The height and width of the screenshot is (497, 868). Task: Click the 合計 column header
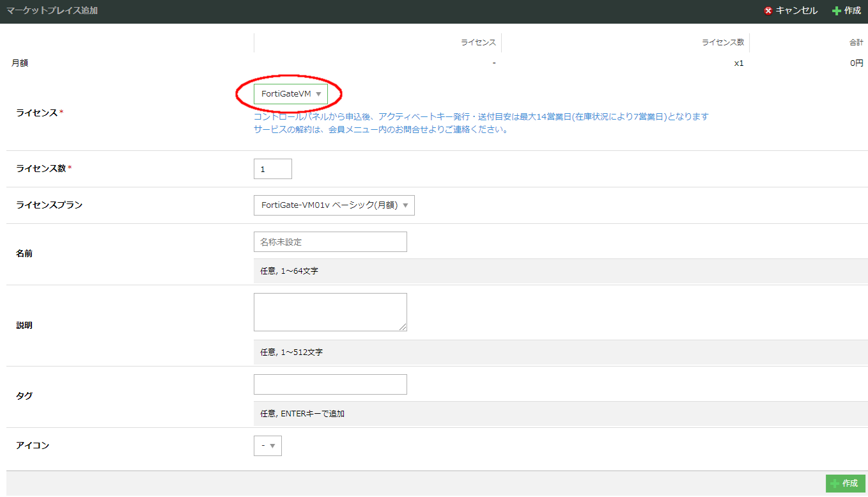(856, 42)
